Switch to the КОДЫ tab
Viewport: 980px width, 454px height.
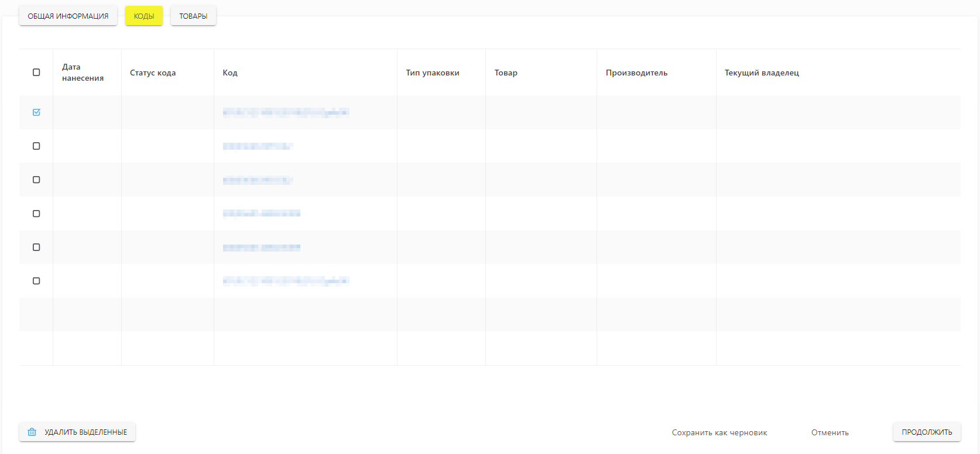(x=144, y=16)
